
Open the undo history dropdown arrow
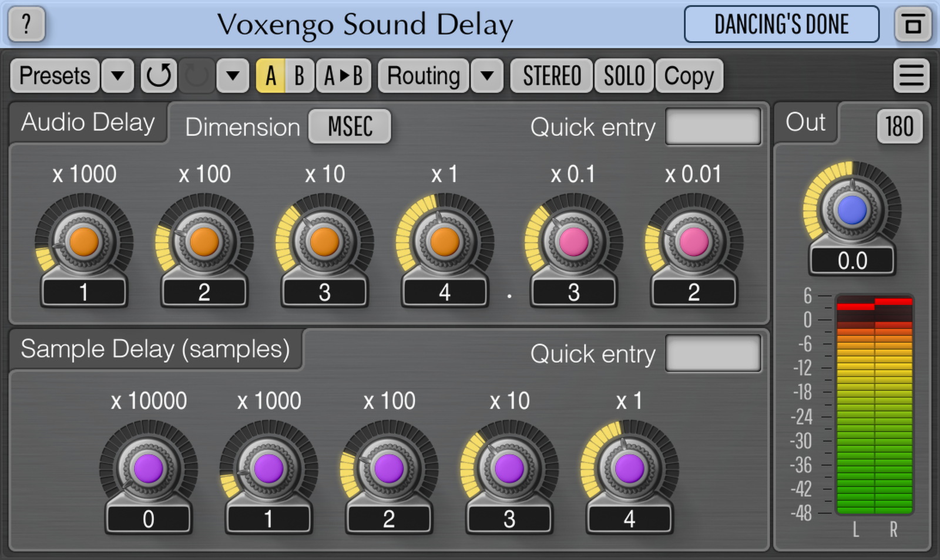click(232, 76)
